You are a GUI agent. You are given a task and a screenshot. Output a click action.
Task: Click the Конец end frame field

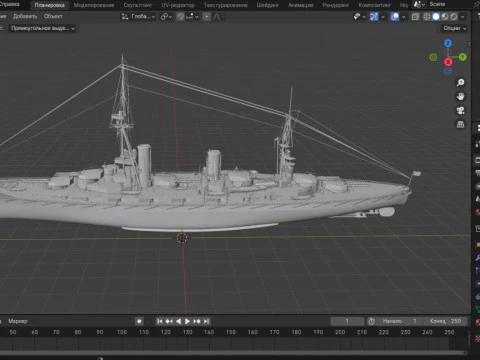445,321
